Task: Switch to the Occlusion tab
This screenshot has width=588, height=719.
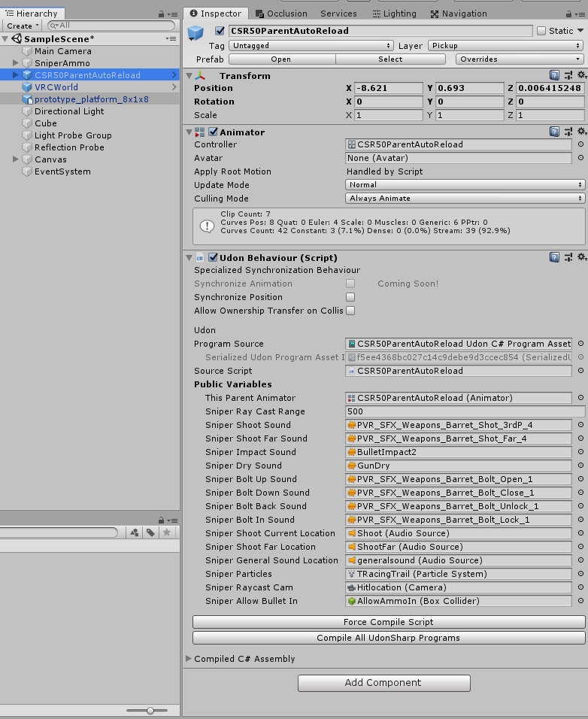Action: click(x=281, y=14)
